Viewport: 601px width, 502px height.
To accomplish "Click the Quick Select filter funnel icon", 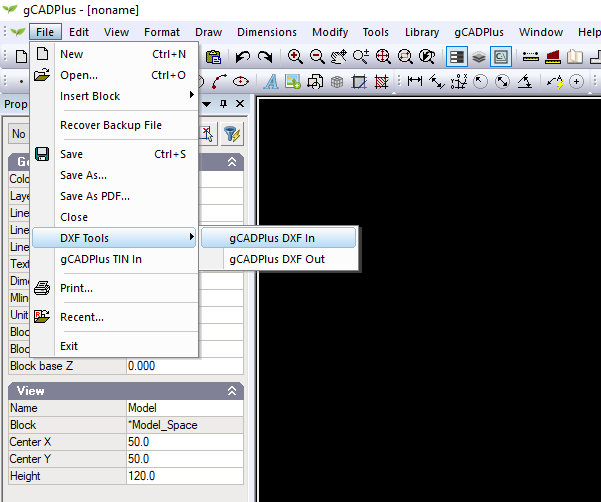I will 232,134.
